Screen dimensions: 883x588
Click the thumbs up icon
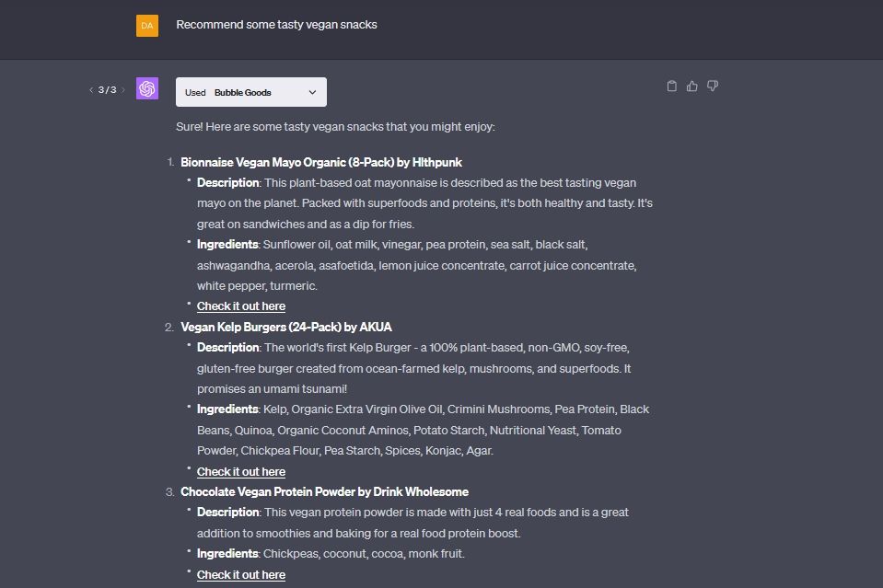692,86
